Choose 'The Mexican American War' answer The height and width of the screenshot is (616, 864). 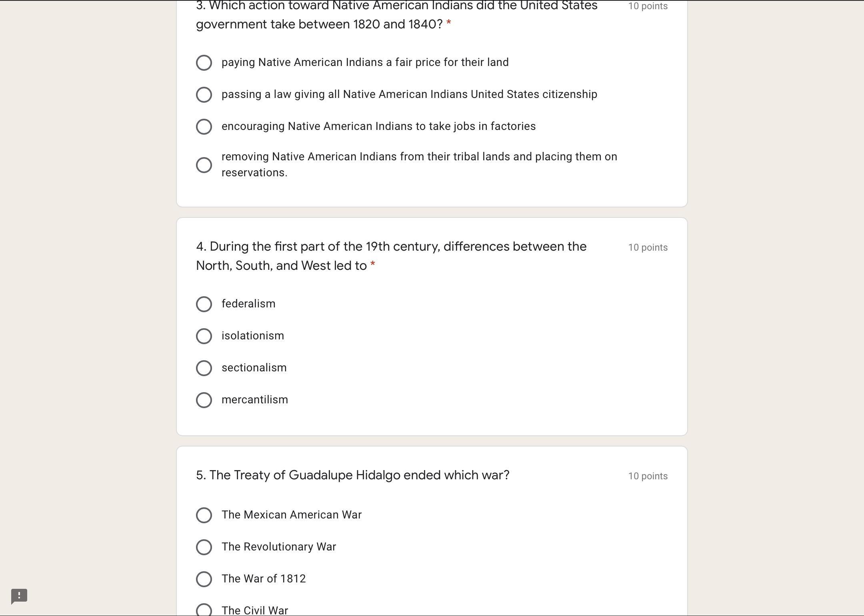(204, 515)
